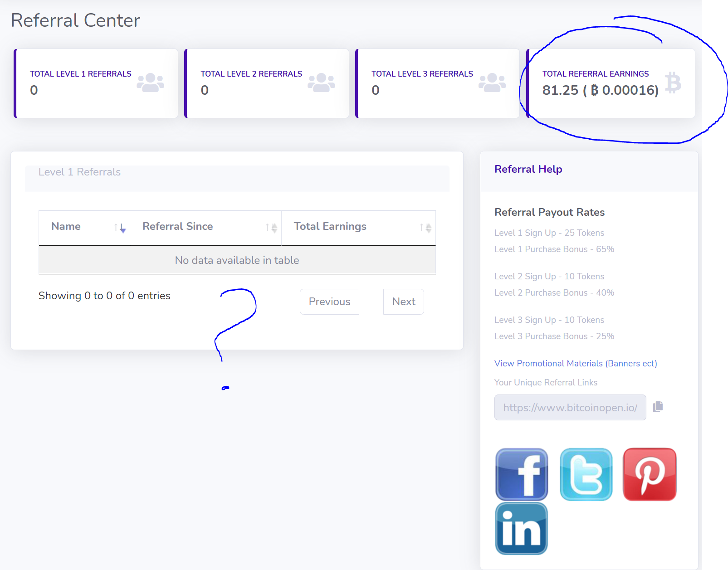Click the Pinterest share icon
The image size is (728, 570).
650,474
